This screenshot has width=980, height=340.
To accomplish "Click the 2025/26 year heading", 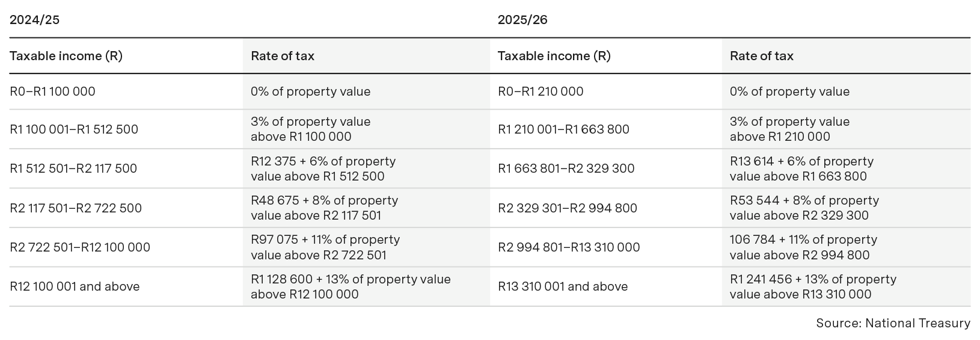I will click(x=522, y=20).
